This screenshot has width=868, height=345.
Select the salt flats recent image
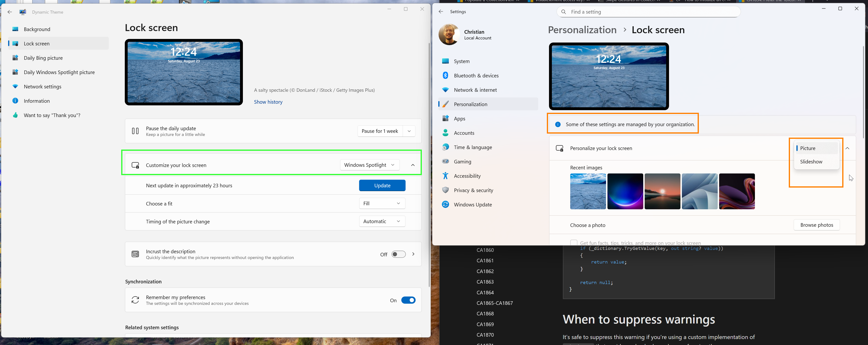(588, 191)
